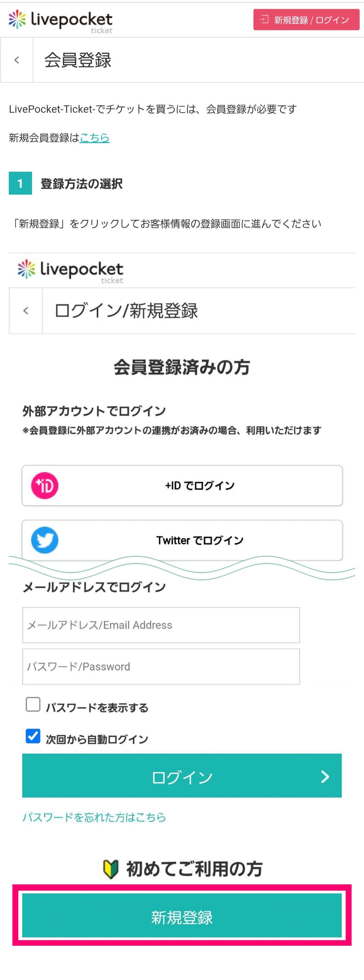Screen dimensions: 364x980
Task: Open the パスワードを忘れた方はこちら link
Action: (94, 817)
